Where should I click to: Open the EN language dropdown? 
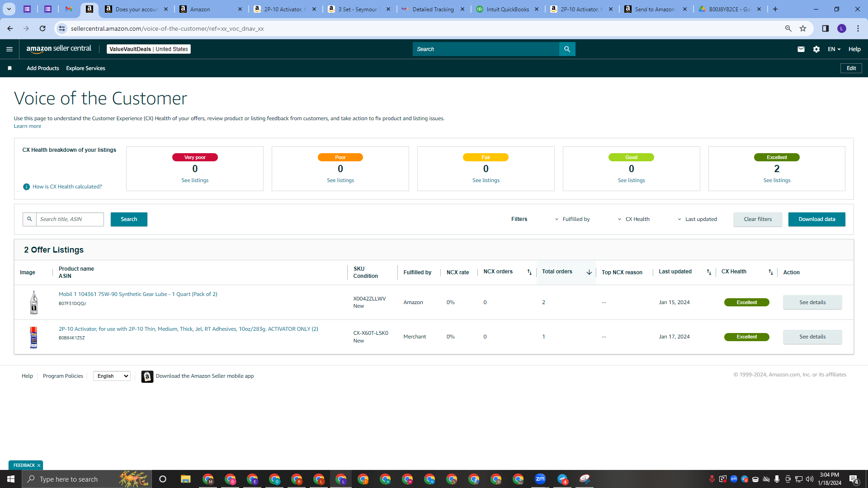[834, 49]
